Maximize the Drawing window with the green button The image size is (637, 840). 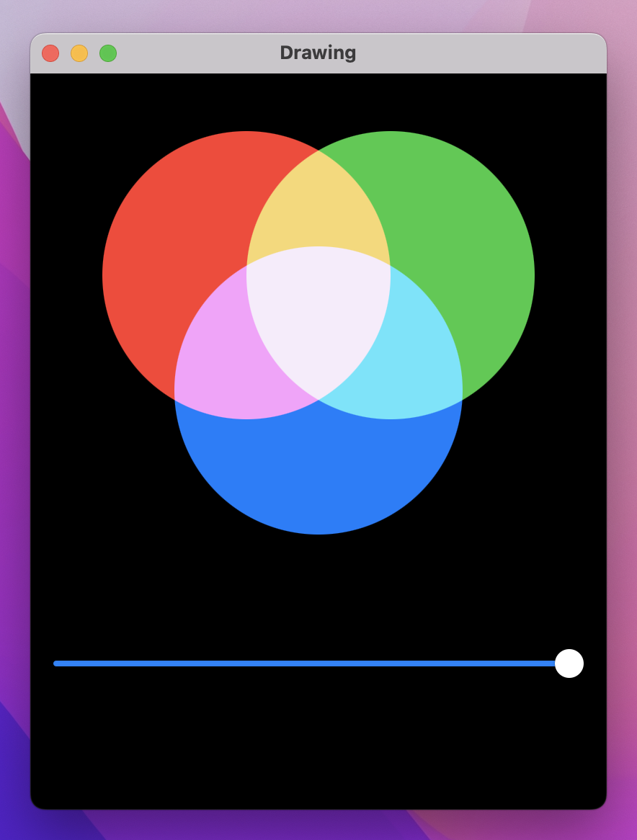click(x=108, y=53)
